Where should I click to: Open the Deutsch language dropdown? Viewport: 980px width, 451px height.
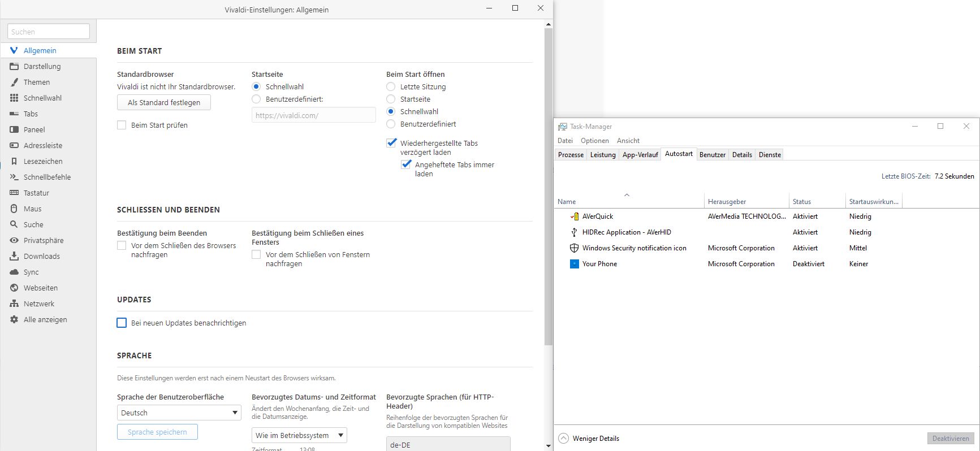point(179,413)
